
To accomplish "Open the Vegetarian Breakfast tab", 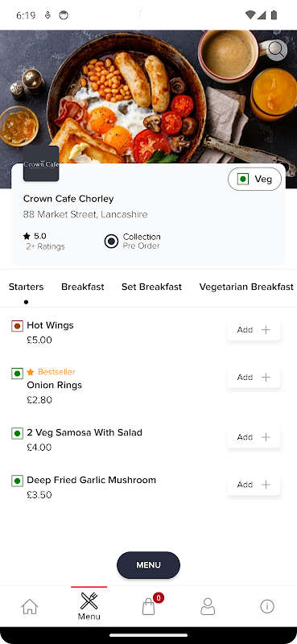I will point(246,287).
